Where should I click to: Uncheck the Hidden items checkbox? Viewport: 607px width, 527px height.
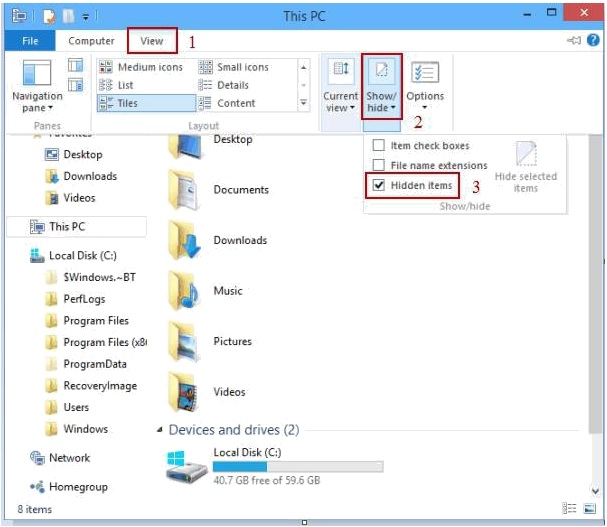pos(379,186)
